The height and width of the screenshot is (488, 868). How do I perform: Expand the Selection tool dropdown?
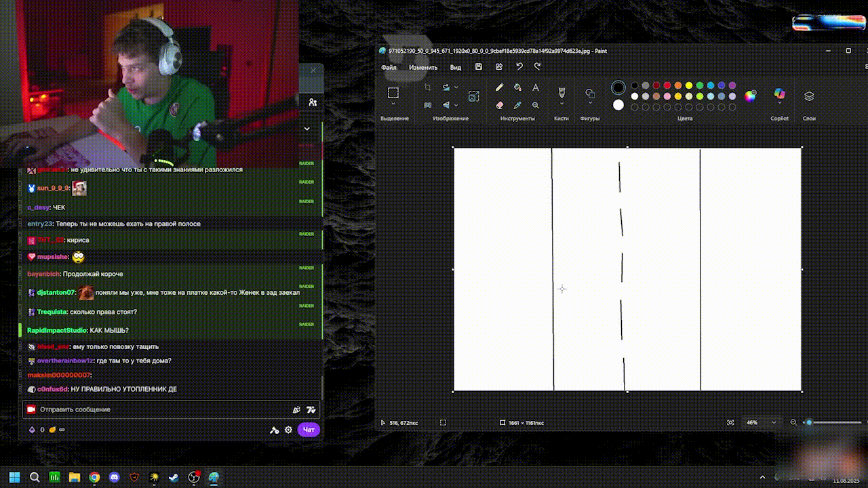[393, 104]
